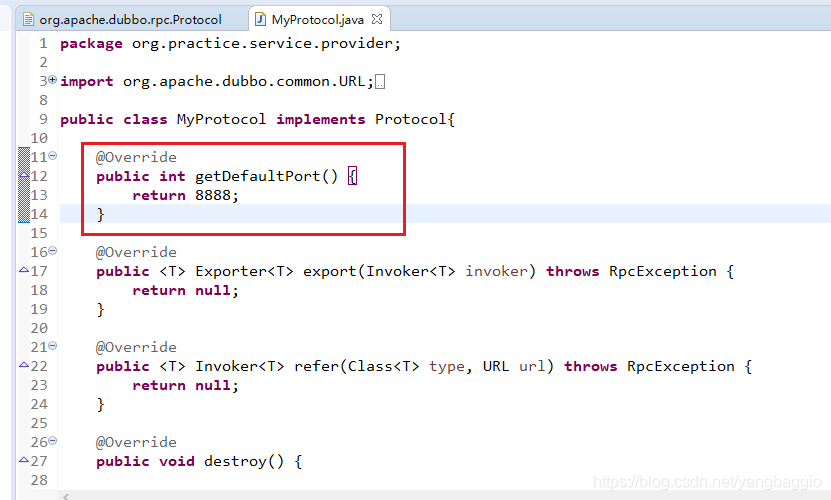Click the 'getDefaultPort()' method name
The width and height of the screenshot is (831, 500).
(266, 176)
